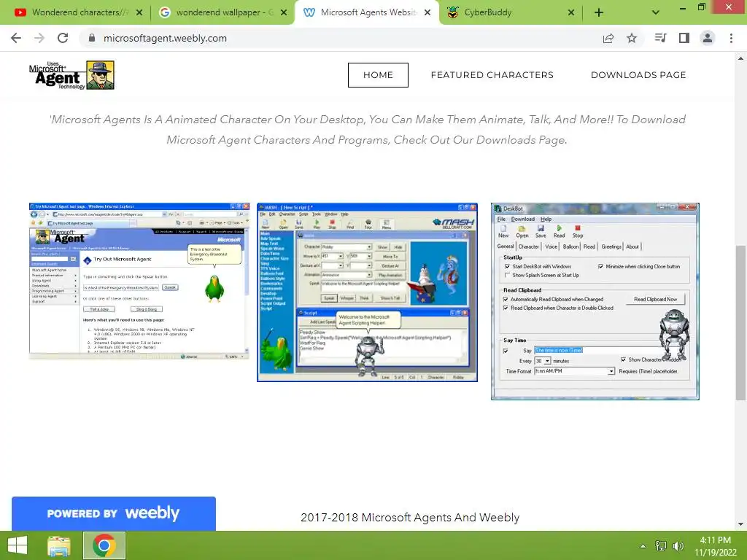Open the Windows Start menu
Viewport: 747px width, 560px height.
coord(18,545)
